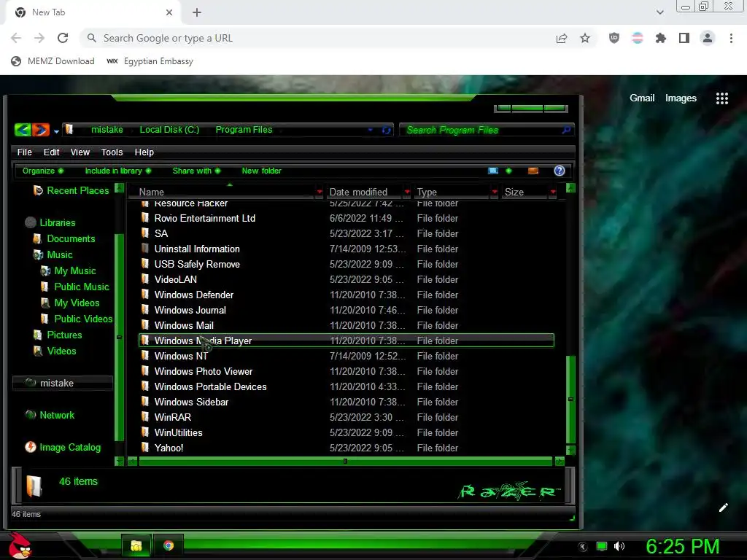The width and height of the screenshot is (747, 560).
Task: Open view options arrow next to view icon
Action: (x=508, y=171)
